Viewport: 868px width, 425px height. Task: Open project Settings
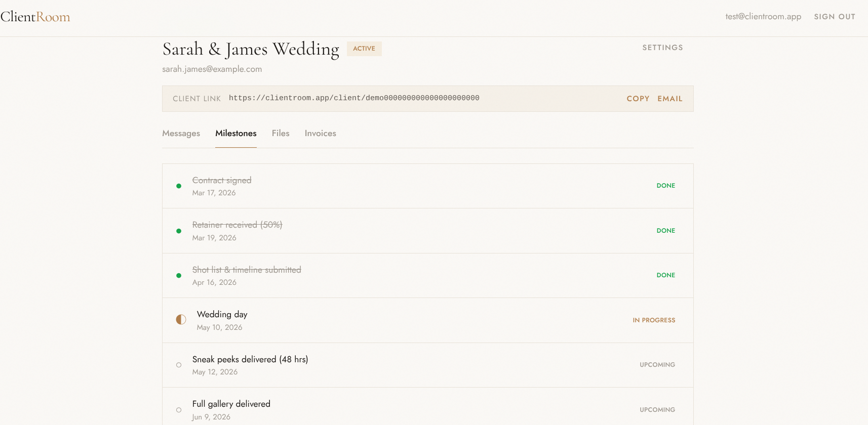(662, 48)
